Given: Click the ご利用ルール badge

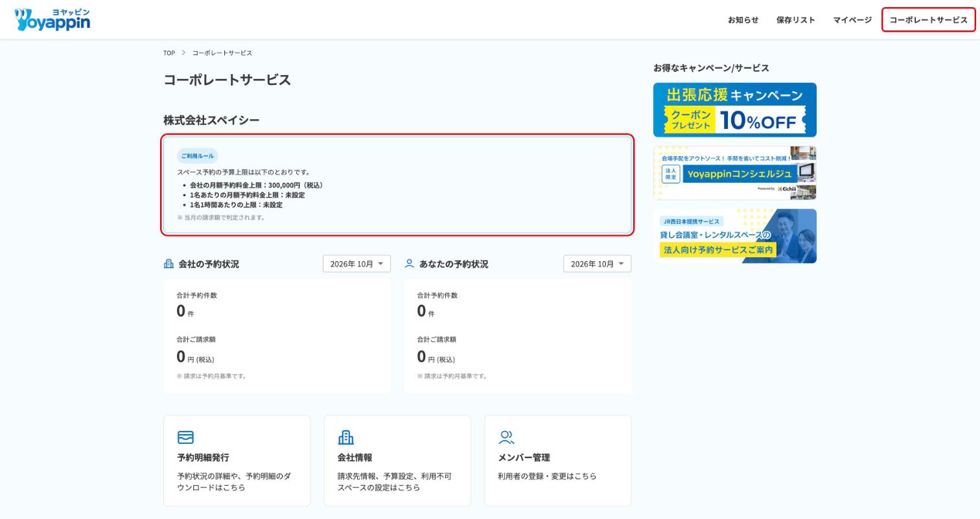Looking at the screenshot, I should (x=198, y=156).
